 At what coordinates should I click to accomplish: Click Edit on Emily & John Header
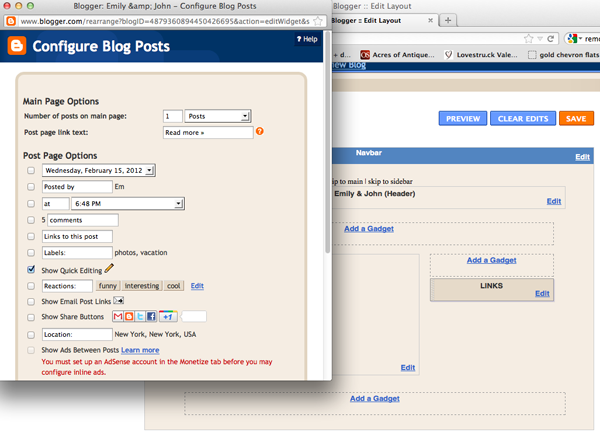pos(554,201)
